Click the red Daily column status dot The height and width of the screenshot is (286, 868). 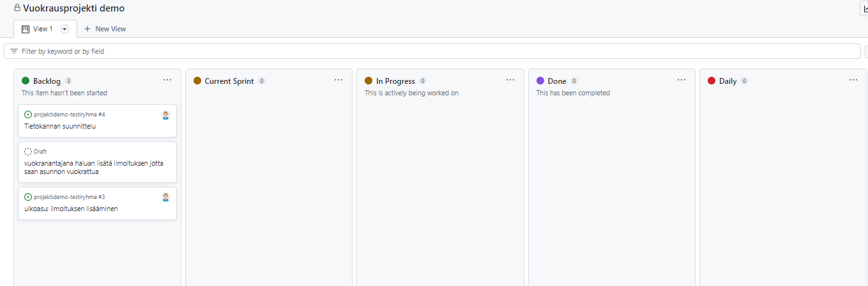[712, 81]
